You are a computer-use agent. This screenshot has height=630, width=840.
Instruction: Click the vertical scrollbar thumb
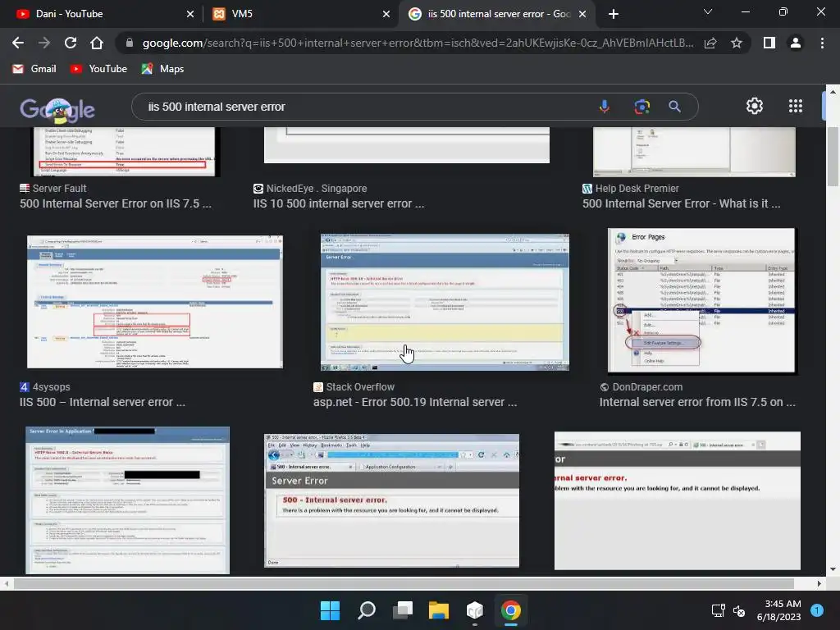point(833,157)
